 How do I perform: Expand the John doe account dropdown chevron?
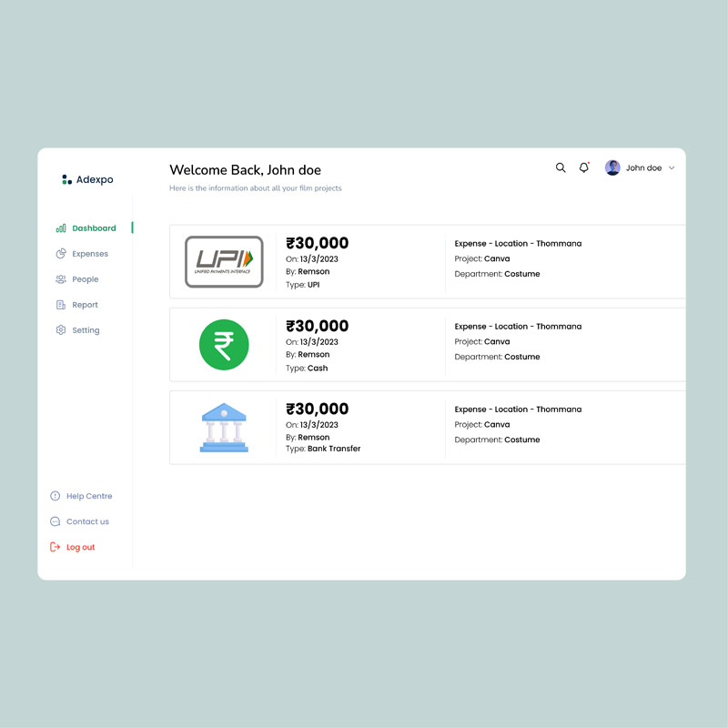click(x=672, y=168)
